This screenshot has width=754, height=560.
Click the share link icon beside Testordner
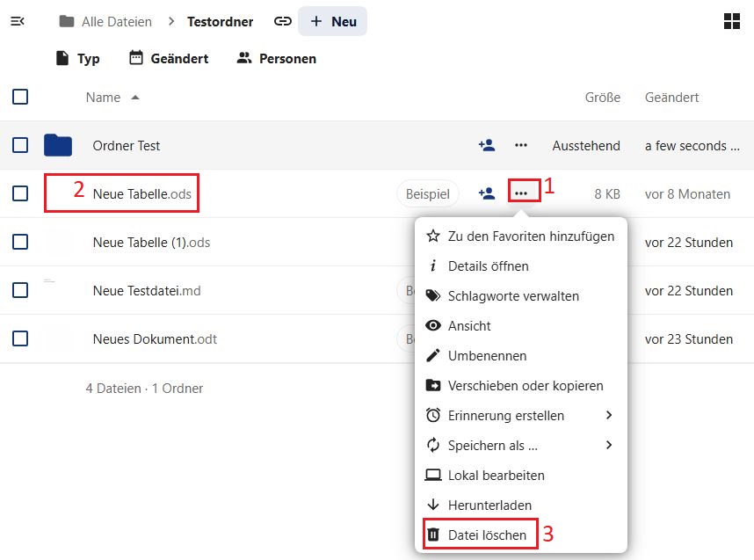pyautogui.click(x=282, y=21)
